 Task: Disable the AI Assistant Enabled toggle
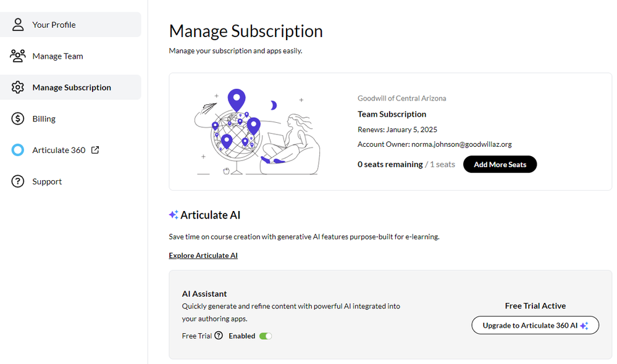(266, 336)
